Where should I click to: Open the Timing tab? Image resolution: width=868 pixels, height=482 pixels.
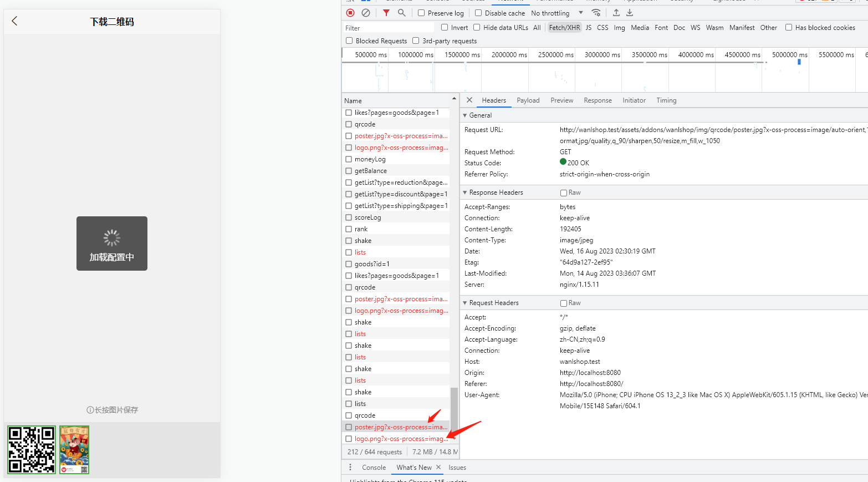(x=666, y=100)
